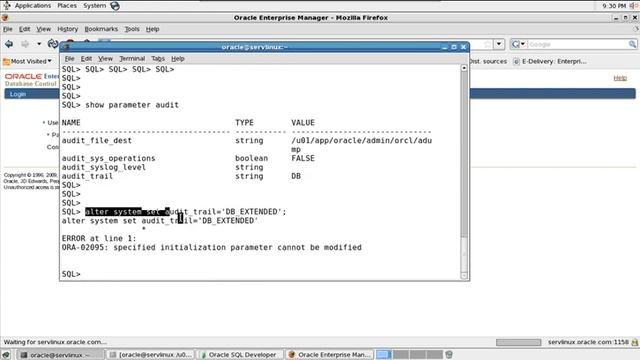Click the volume icon in top panel
640x360 pixels.
point(634,6)
